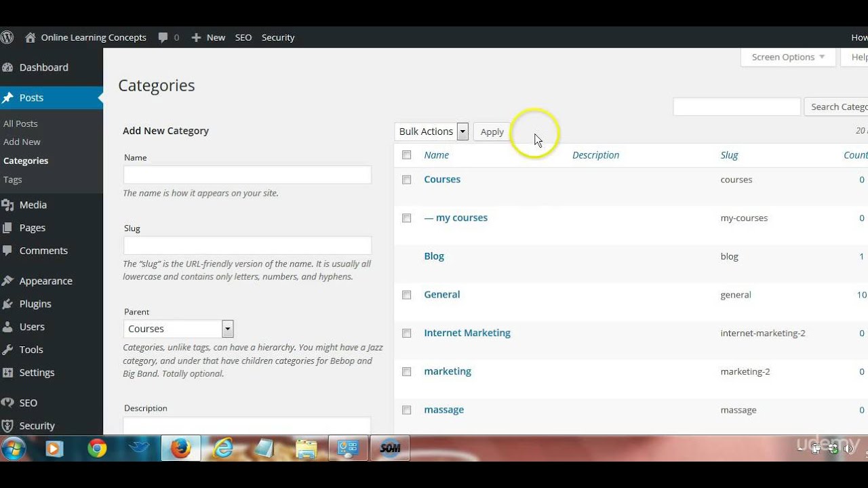The height and width of the screenshot is (488, 868).
Task: Open the Windows Start button
Action: [14, 448]
